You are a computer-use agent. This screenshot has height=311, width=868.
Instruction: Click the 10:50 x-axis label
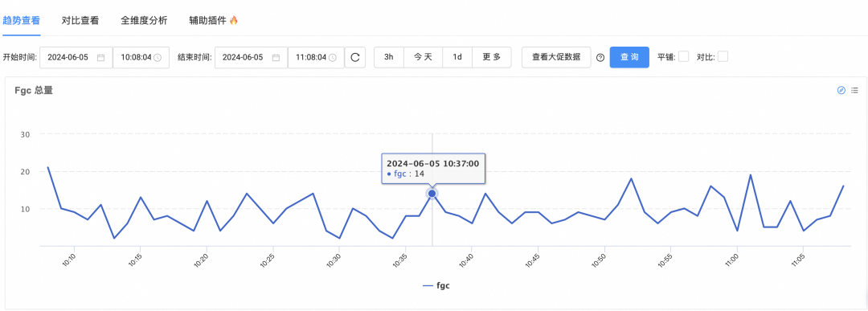(600, 260)
